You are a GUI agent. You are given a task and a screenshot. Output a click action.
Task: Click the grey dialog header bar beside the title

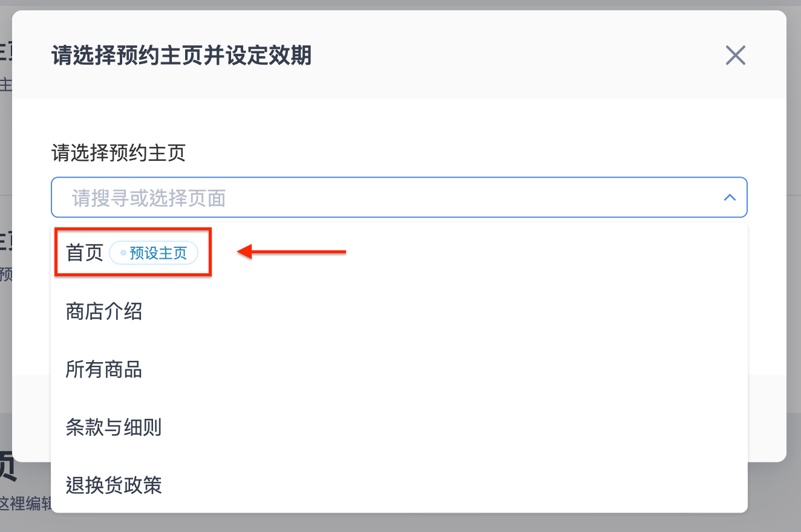(514, 56)
